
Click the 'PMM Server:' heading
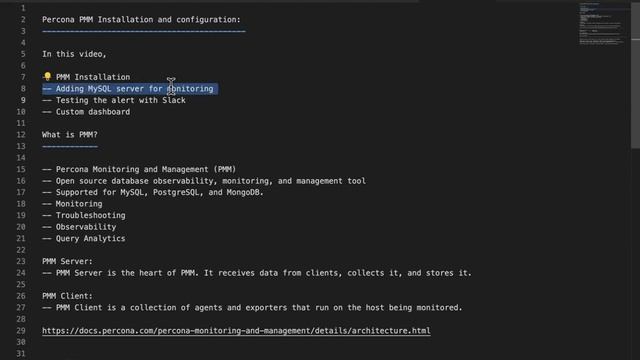pos(67,261)
